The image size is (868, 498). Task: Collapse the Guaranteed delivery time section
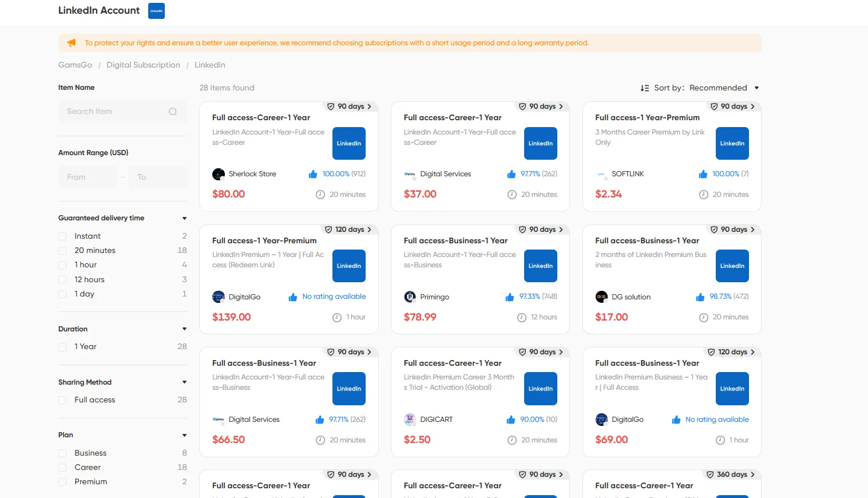coord(184,218)
